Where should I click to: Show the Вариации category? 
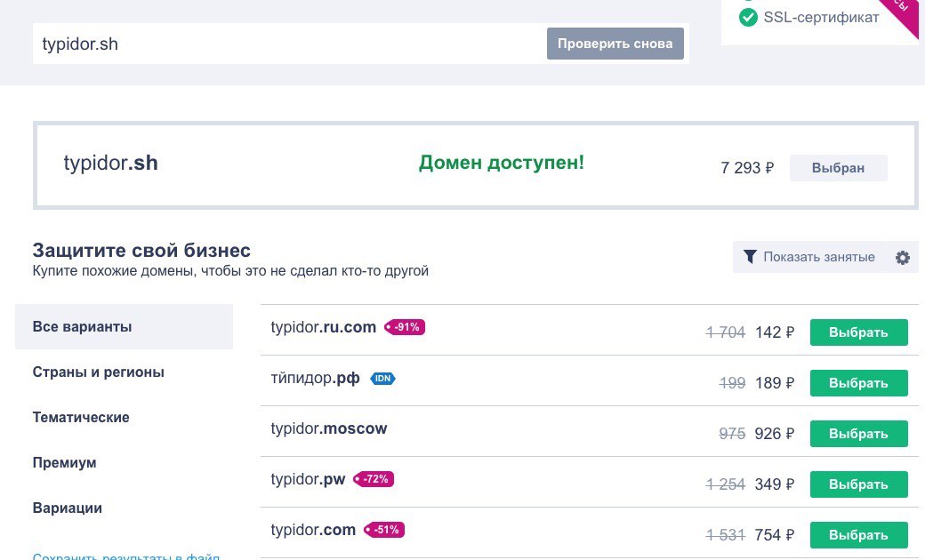coord(68,508)
